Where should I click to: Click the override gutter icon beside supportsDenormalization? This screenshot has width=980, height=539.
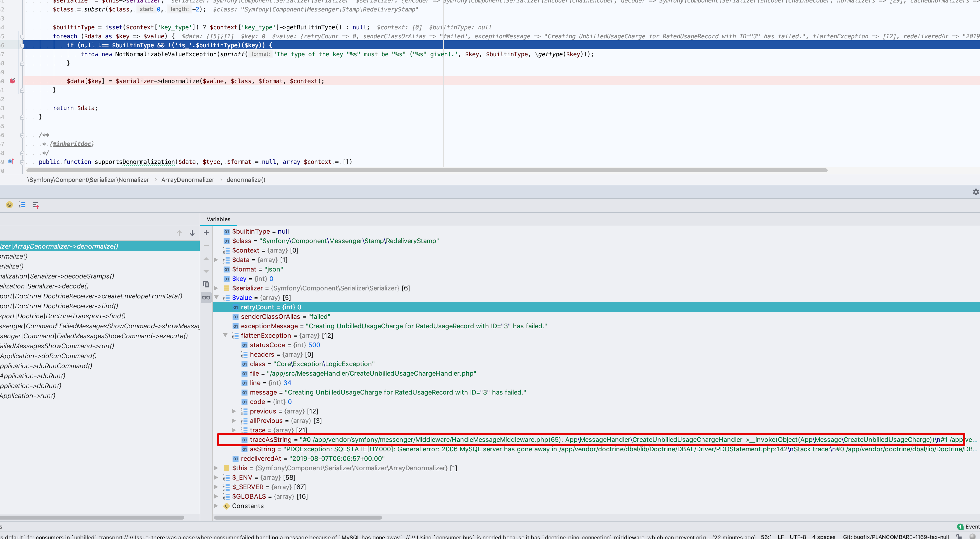pyautogui.click(x=11, y=161)
